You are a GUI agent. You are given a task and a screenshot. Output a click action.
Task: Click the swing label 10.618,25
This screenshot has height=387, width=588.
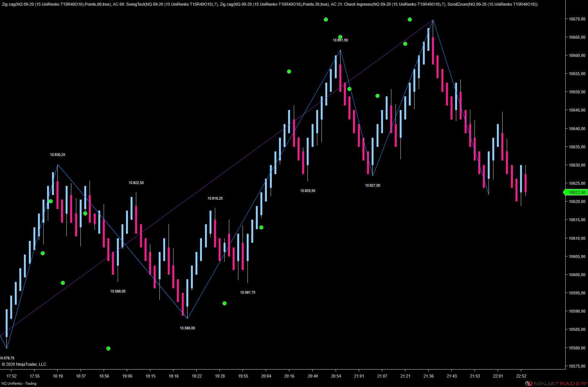[215, 198]
